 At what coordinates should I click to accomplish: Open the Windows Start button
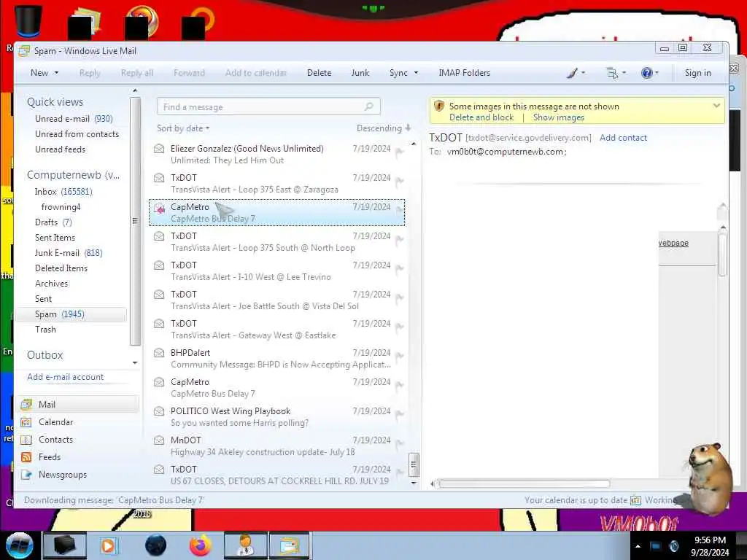tap(19, 545)
